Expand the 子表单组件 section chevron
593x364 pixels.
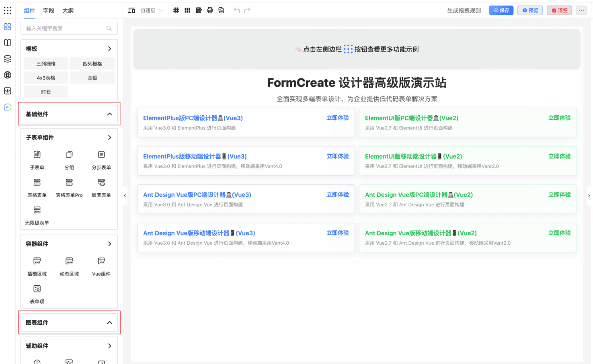[x=109, y=137]
